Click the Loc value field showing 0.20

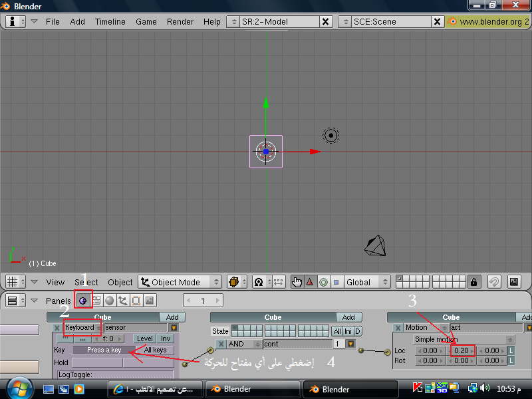pyautogui.click(x=462, y=351)
